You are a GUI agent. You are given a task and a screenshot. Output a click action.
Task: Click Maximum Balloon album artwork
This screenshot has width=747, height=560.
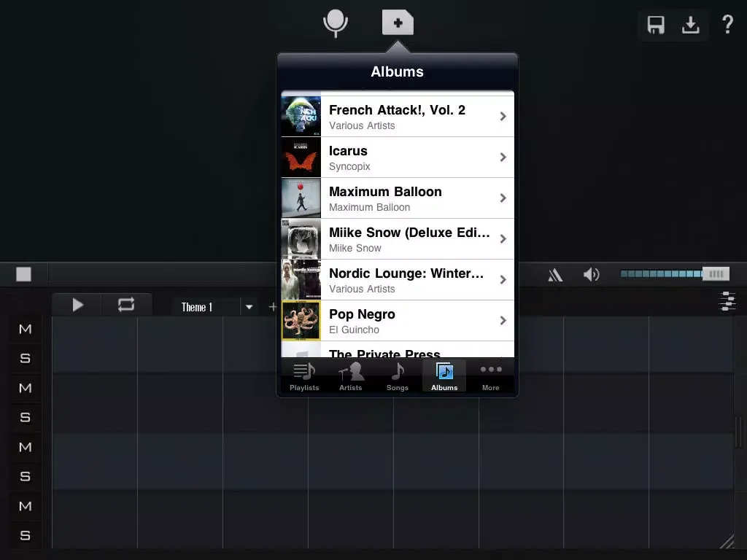pyautogui.click(x=301, y=198)
